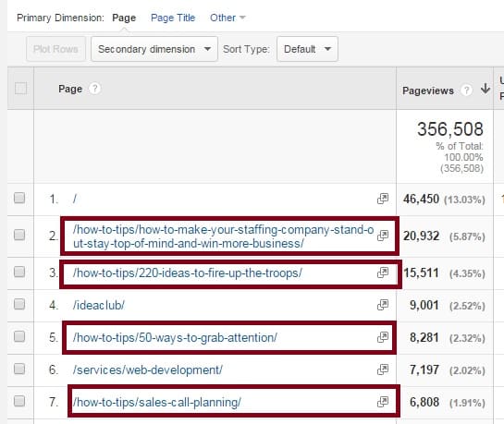This screenshot has width=504, height=424.
Task: Select pageviews value 15,511
Action: pos(421,273)
